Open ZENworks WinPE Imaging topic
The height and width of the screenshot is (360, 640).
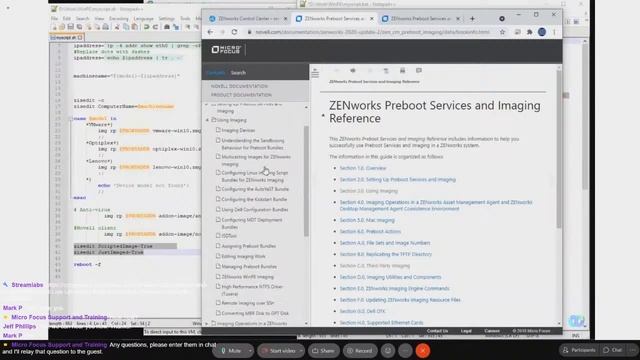pos(247,277)
